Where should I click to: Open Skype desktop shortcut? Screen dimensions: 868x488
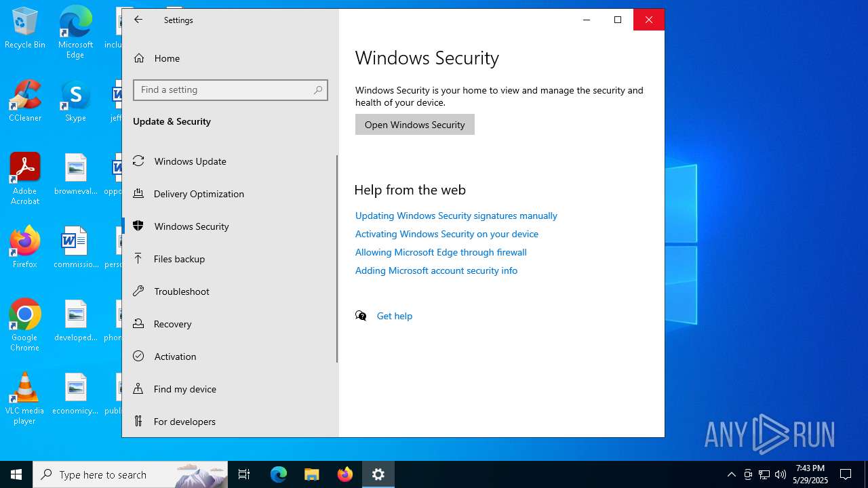pyautogui.click(x=75, y=101)
